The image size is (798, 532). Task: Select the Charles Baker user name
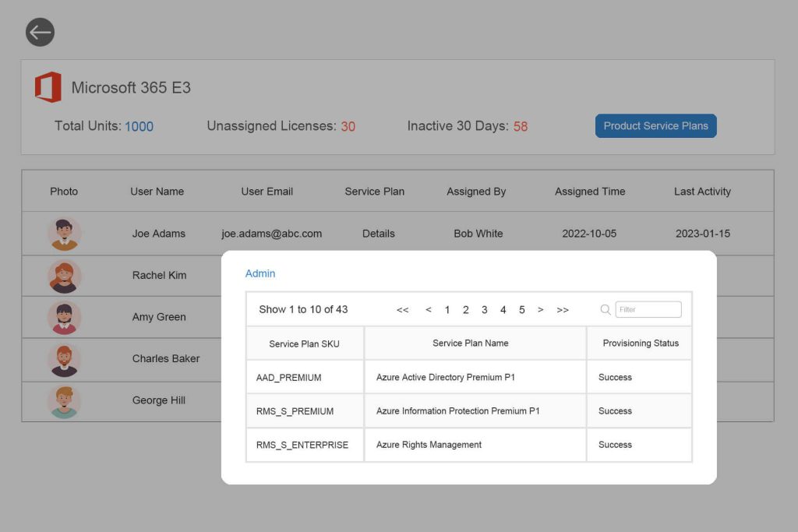166,358
